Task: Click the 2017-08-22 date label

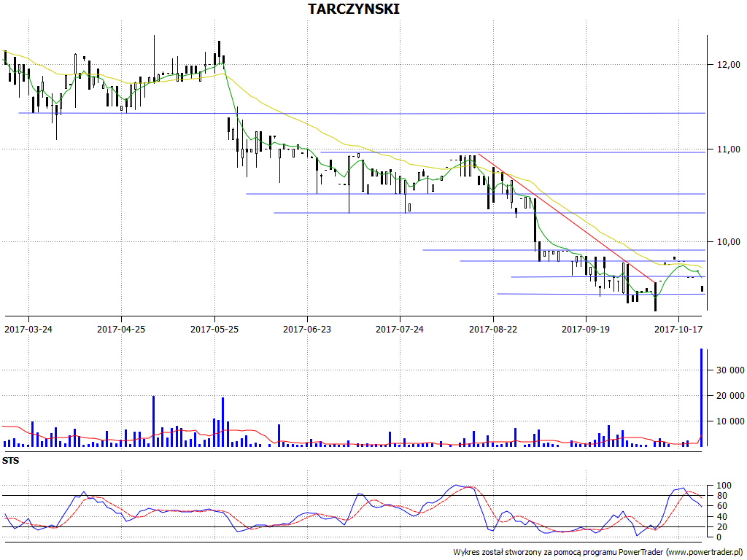Action: pos(493,329)
